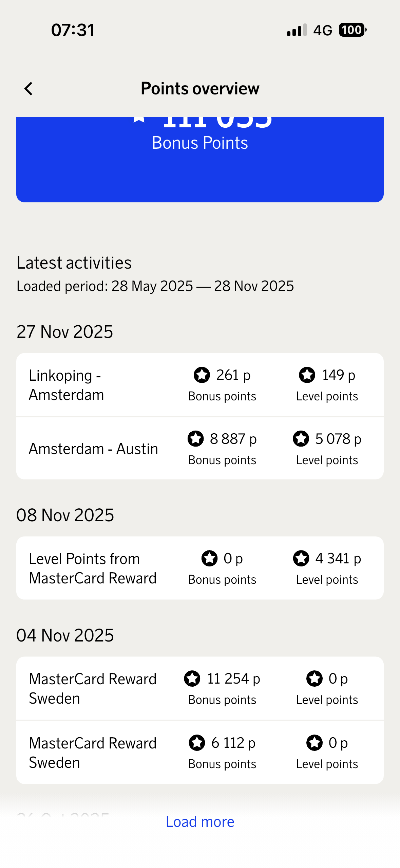Click star icon beside 11 254 p
400x868 pixels.
click(192, 679)
